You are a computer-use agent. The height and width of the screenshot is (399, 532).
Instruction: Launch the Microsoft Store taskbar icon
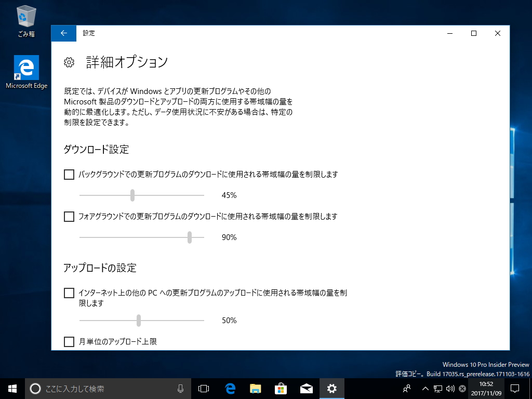point(281,388)
